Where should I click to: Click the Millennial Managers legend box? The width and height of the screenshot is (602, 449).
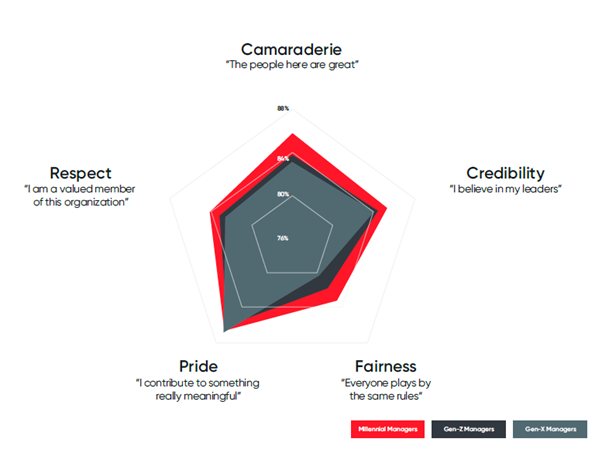tap(387, 429)
